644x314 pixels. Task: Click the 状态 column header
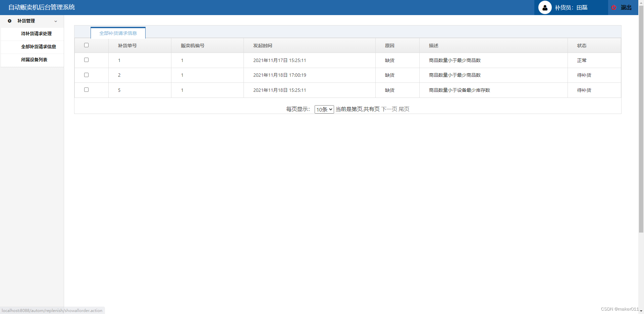(582, 46)
